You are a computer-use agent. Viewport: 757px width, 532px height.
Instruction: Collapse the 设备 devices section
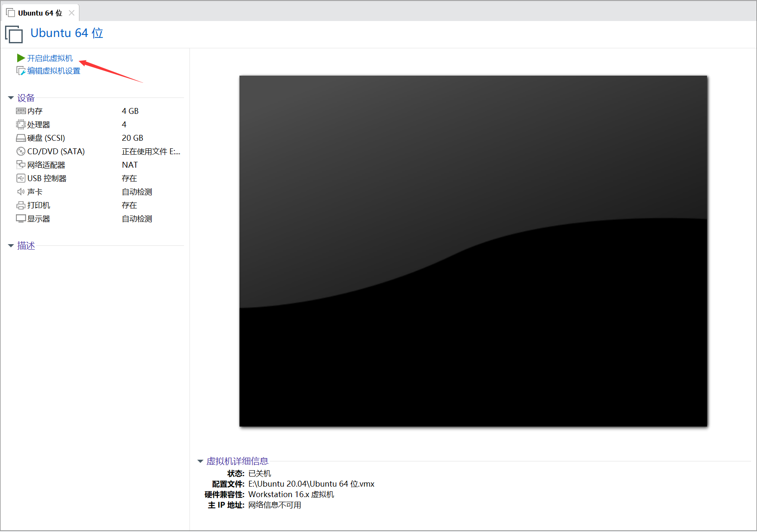point(11,98)
